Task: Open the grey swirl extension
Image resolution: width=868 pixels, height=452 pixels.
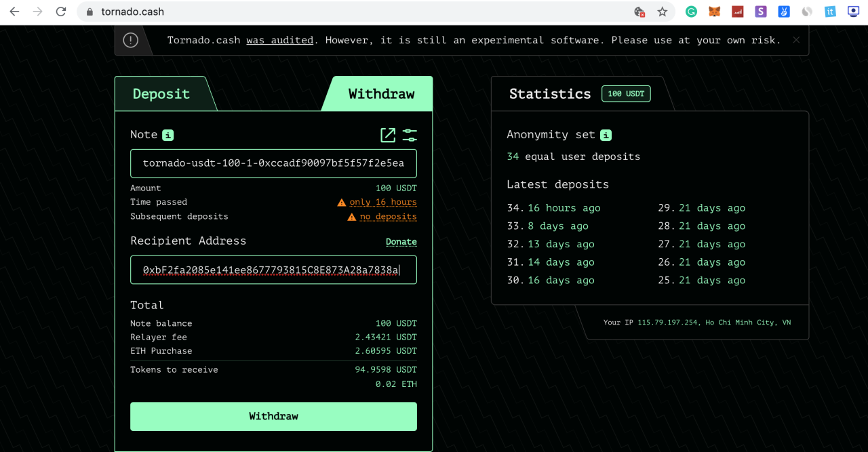Action: [x=807, y=12]
